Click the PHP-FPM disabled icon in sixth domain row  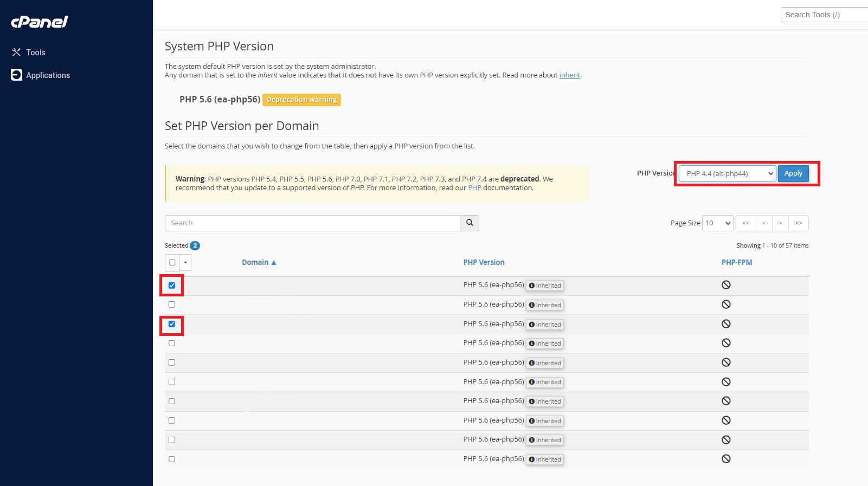[726, 382]
